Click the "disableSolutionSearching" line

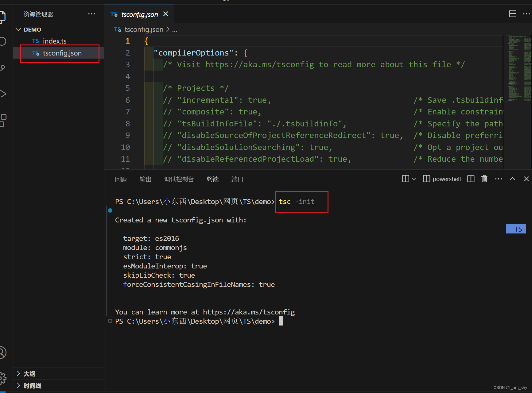pos(248,147)
